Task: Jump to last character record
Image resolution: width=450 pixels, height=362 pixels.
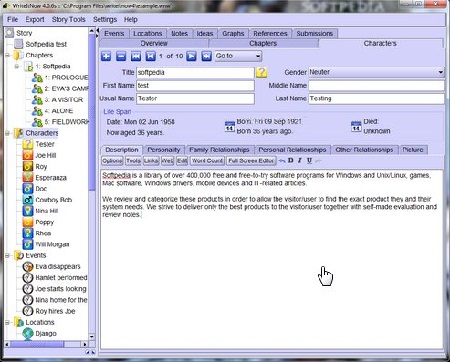Action: 206,56
